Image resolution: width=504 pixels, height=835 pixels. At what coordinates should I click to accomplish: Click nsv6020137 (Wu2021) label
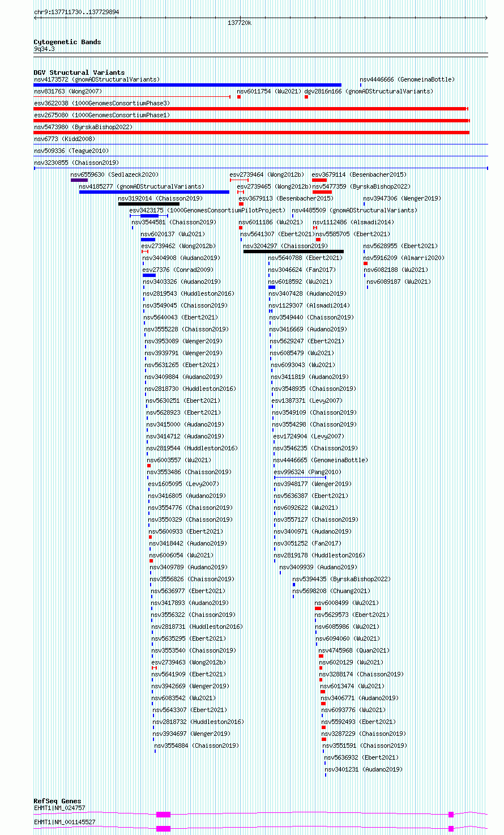pos(173,235)
